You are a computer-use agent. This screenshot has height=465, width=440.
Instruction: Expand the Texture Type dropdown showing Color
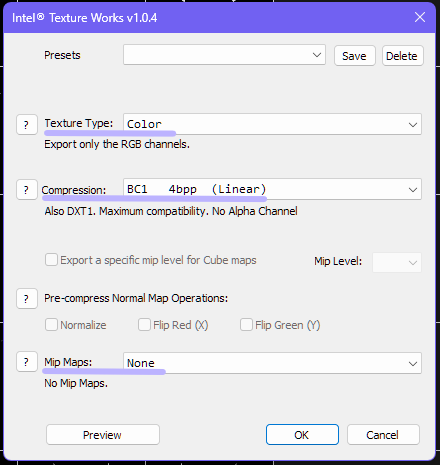click(272, 124)
